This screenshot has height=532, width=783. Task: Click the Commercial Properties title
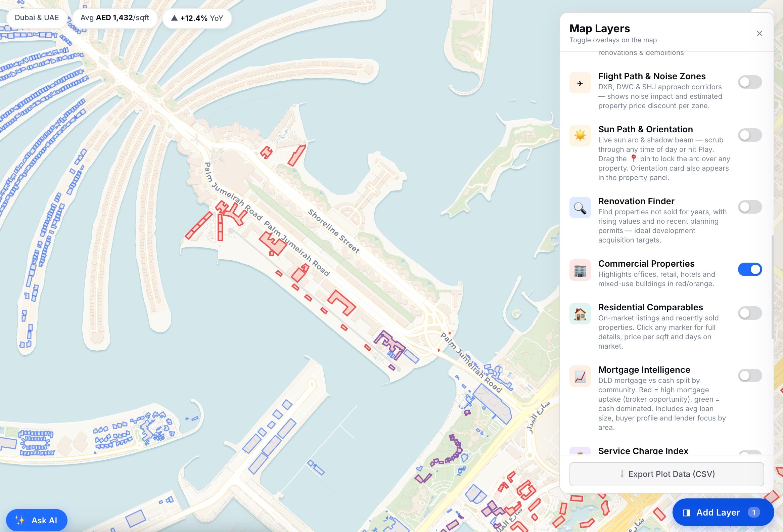point(646,263)
